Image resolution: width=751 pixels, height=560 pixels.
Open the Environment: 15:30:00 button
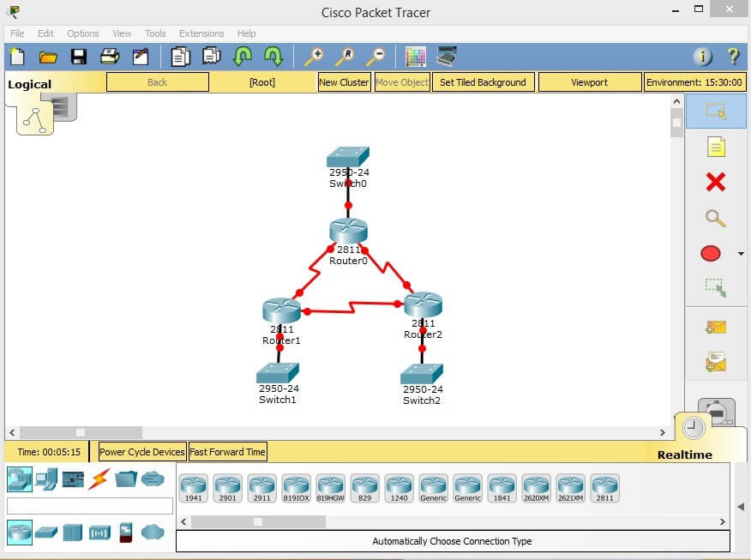[694, 82]
